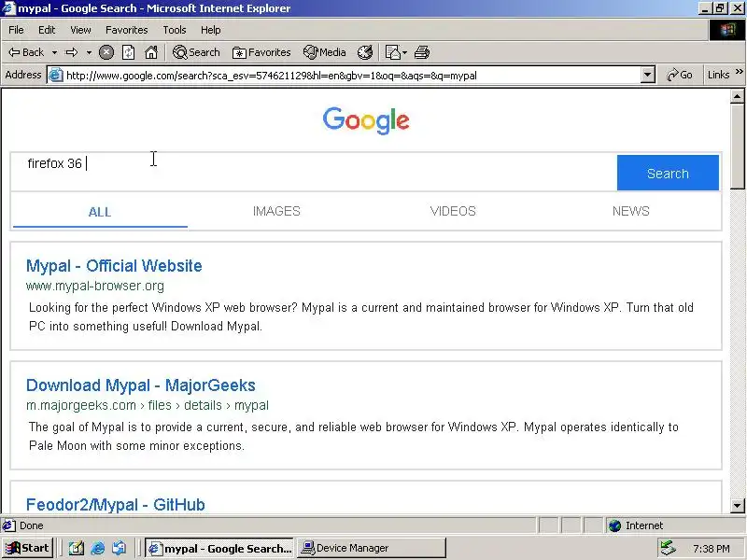Image resolution: width=747 pixels, height=560 pixels.
Task: Click the Windows flag throbber icon
Action: [x=727, y=30]
